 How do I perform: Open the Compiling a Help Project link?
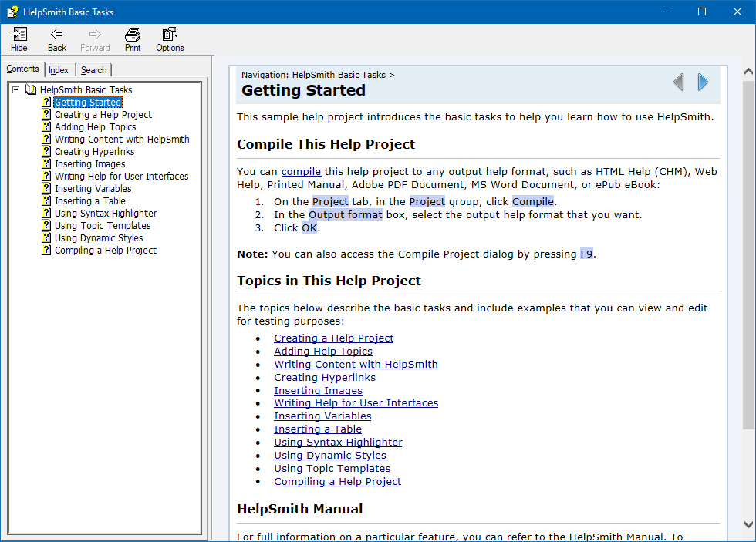338,481
